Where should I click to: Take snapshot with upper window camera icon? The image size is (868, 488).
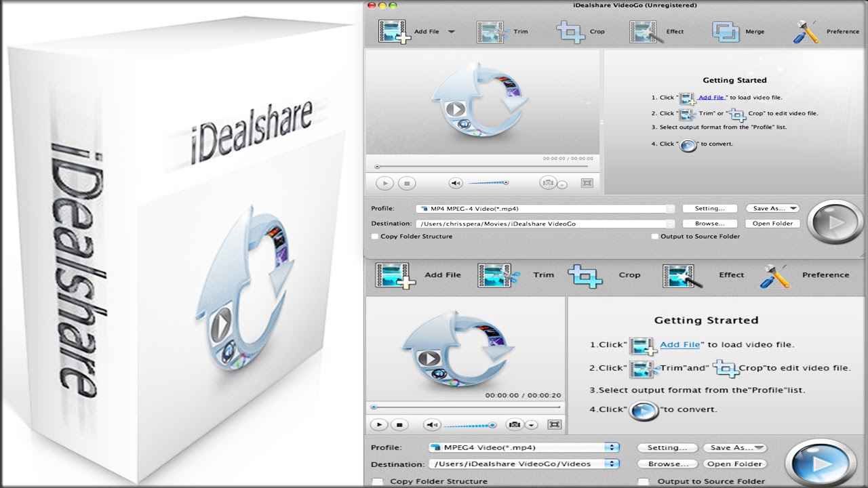548,183
